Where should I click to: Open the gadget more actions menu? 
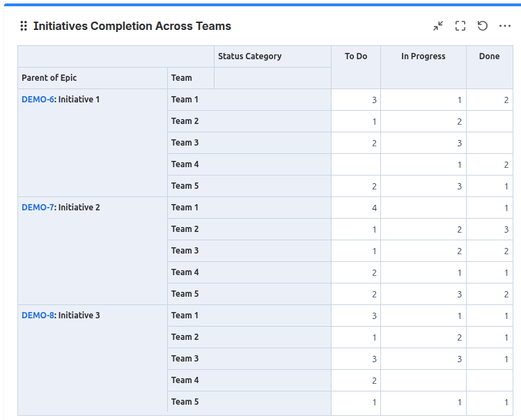[505, 26]
